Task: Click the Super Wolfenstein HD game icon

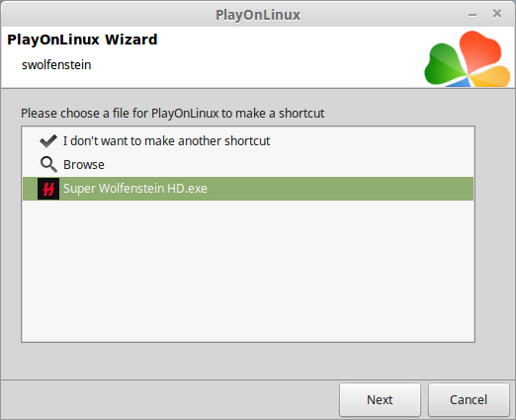Action: pos(48,189)
